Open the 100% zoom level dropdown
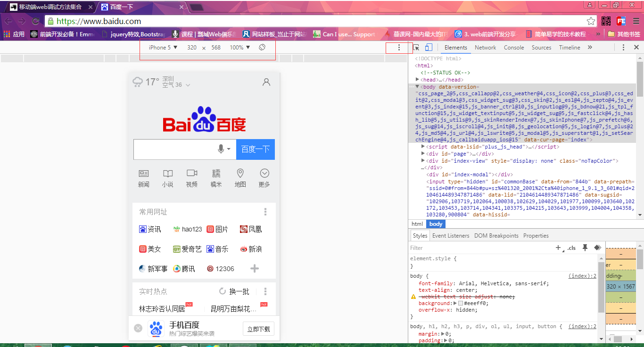The width and height of the screenshot is (644, 347). point(240,48)
